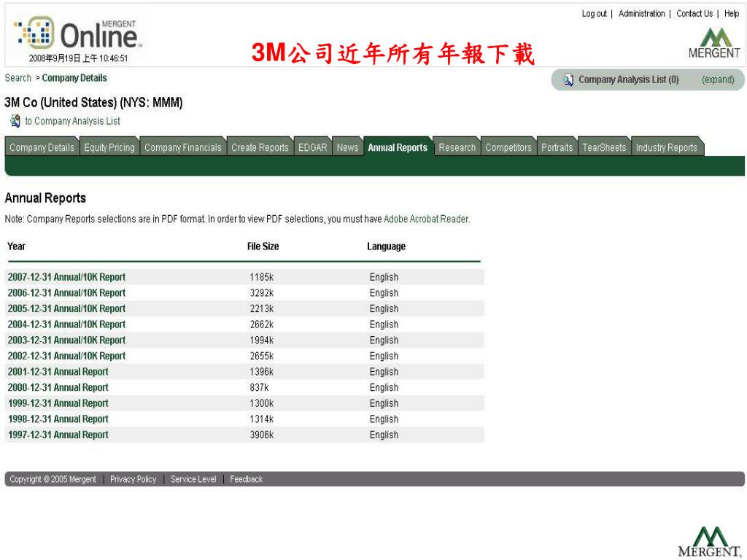747x560 pixels.
Task: Open the Equity Pricing tab
Action: click(x=109, y=147)
